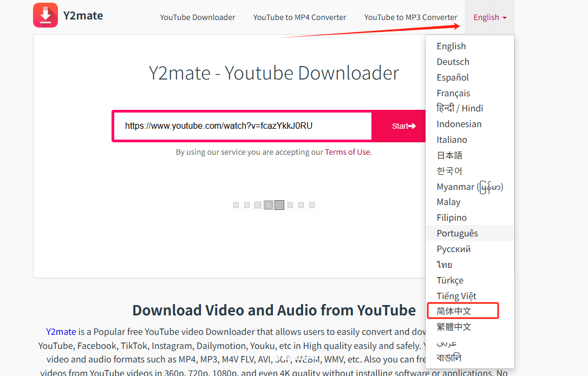Select 日本語 language option
The image size is (588, 376).
449,155
